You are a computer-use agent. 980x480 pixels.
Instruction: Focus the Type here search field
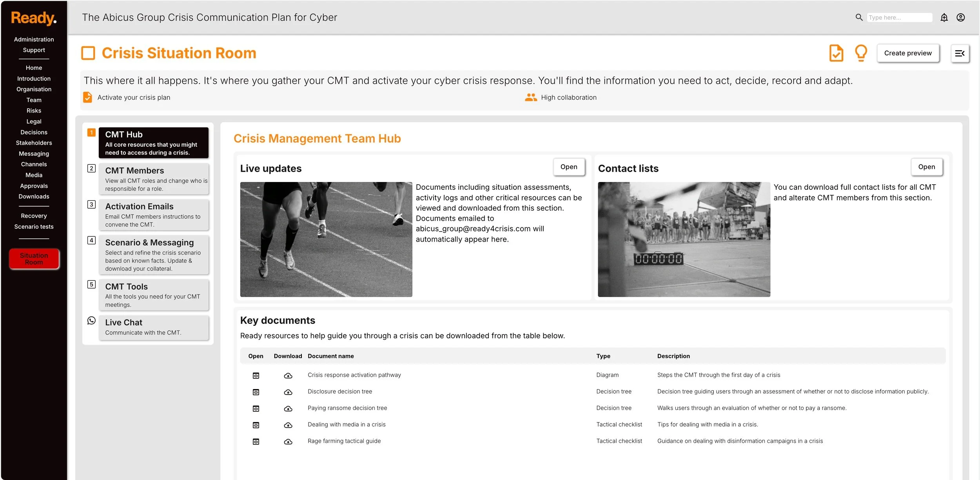[x=899, y=18]
